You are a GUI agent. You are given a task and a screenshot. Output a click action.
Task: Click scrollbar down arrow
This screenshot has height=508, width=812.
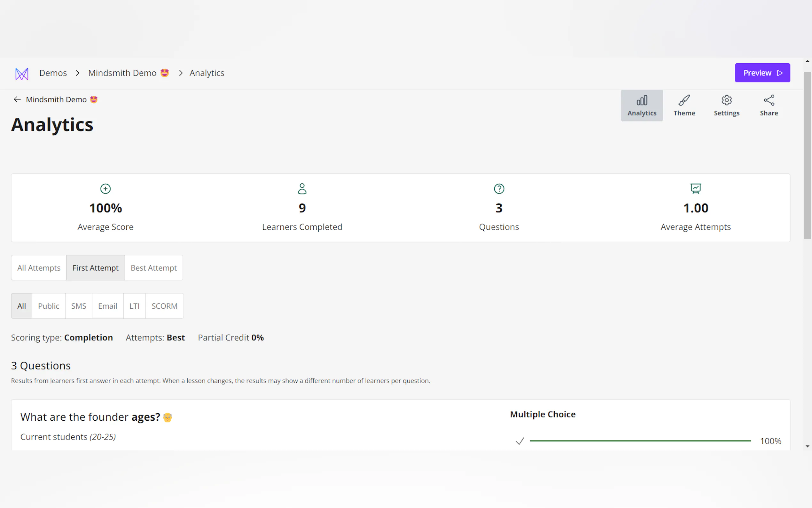pyautogui.click(x=807, y=447)
